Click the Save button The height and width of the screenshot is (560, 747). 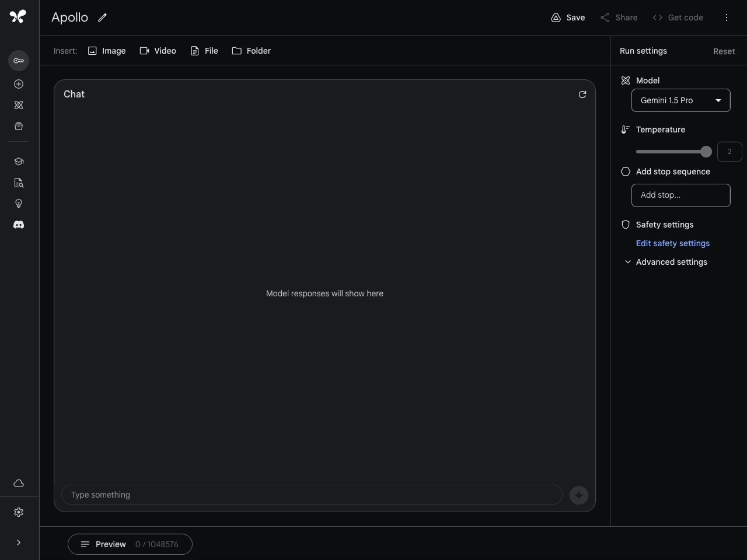click(568, 17)
